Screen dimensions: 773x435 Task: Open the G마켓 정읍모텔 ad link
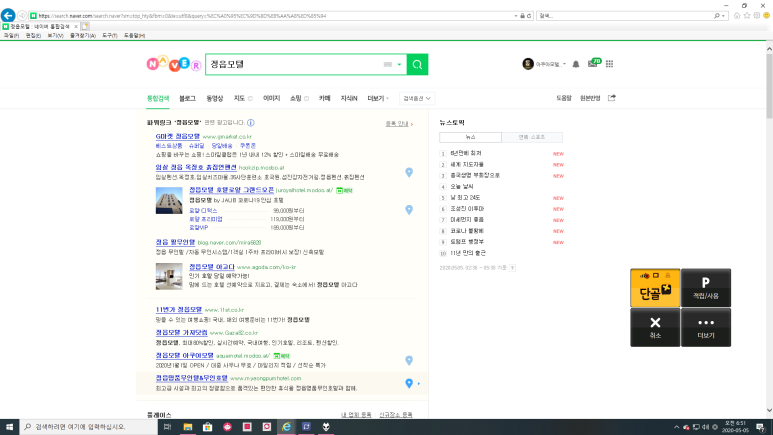[177, 137]
